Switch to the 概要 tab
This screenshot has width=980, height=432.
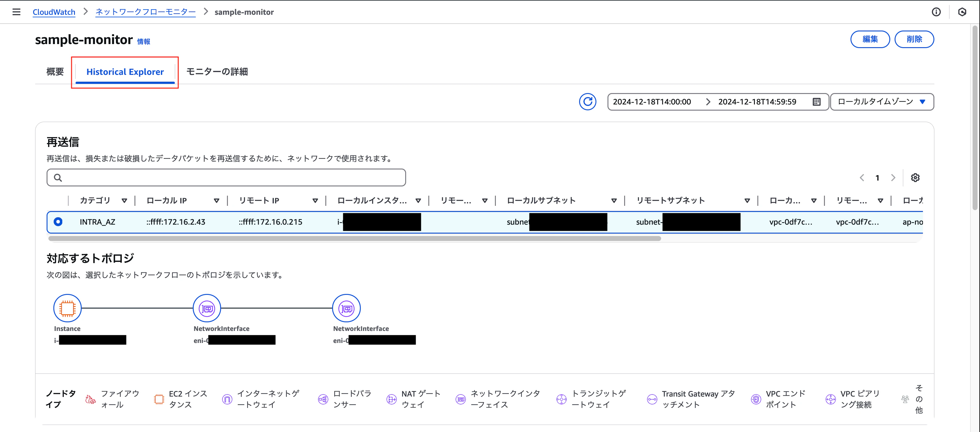55,71
